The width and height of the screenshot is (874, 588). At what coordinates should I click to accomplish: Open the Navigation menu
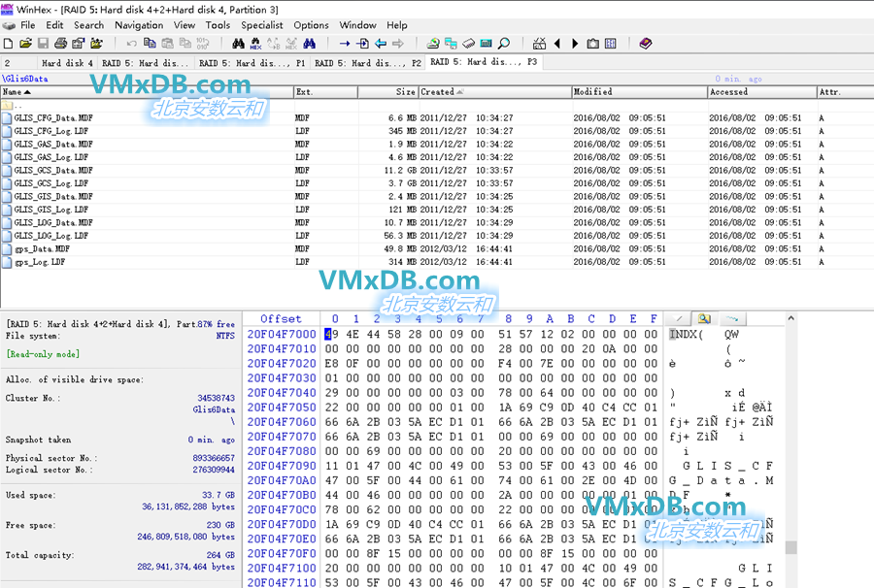[x=139, y=25]
